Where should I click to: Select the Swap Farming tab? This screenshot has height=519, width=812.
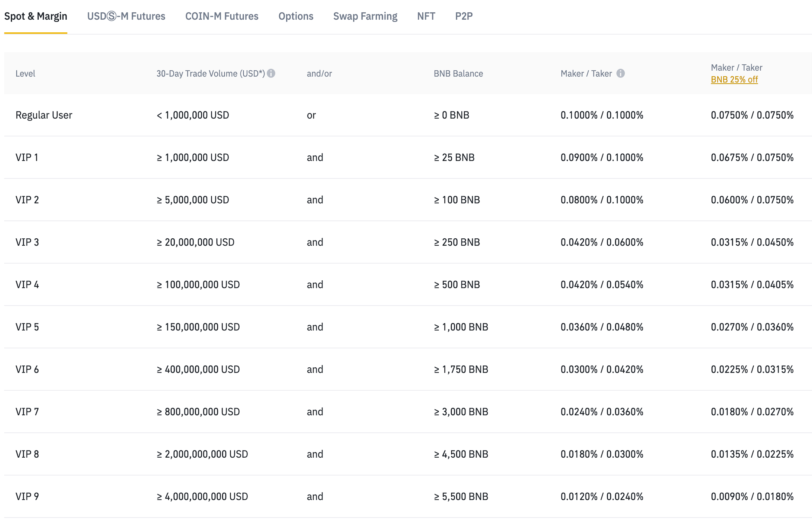click(x=365, y=16)
